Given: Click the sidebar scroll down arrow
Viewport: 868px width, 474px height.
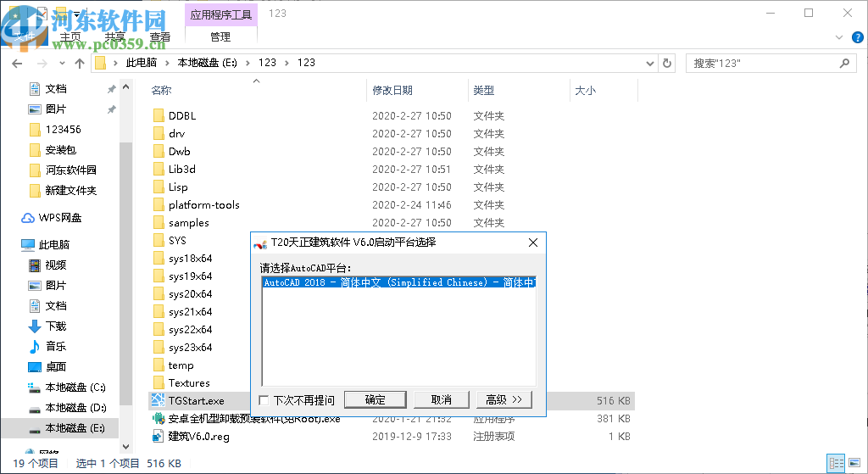Looking at the screenshot, I should (x=125, y=446).
